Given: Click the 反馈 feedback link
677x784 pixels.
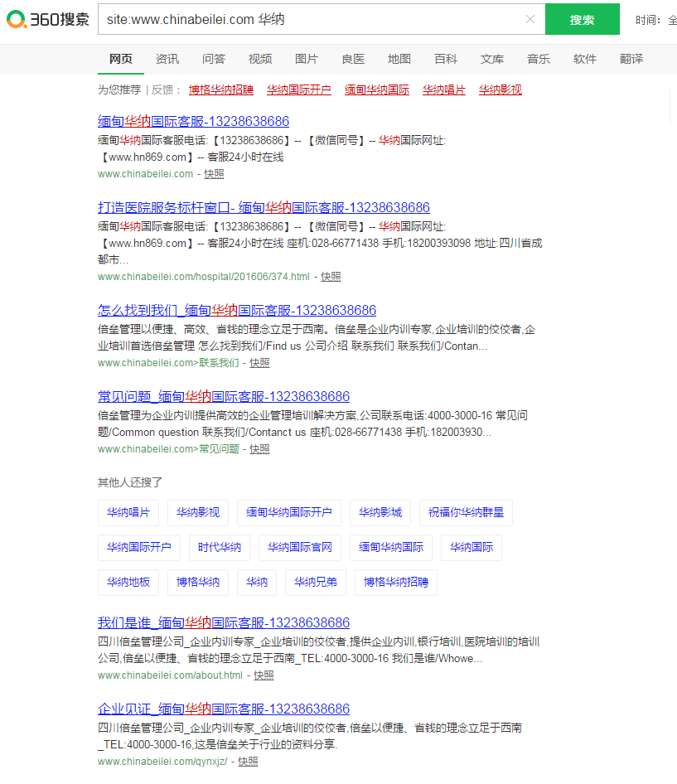Looking at the screenshot, I should click(x=162, y=90).
